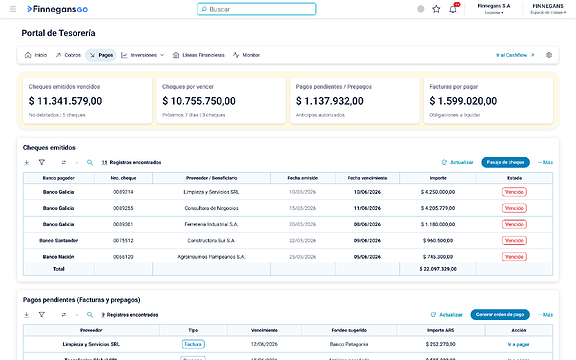Click the Pasaje de cheque button
576x360 pixels.
[x=505, y=162]
